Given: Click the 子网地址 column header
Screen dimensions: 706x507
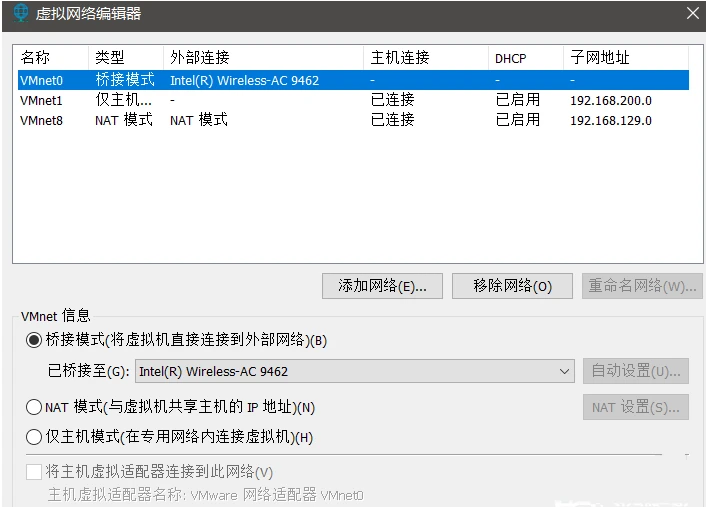Looking at the screenshot, I should coord(626,58).
